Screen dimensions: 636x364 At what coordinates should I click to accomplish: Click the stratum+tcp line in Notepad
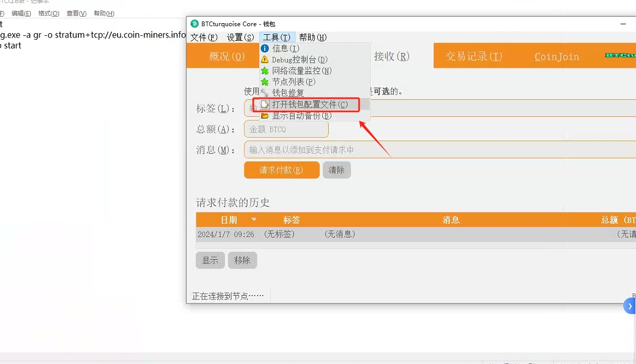93,35
